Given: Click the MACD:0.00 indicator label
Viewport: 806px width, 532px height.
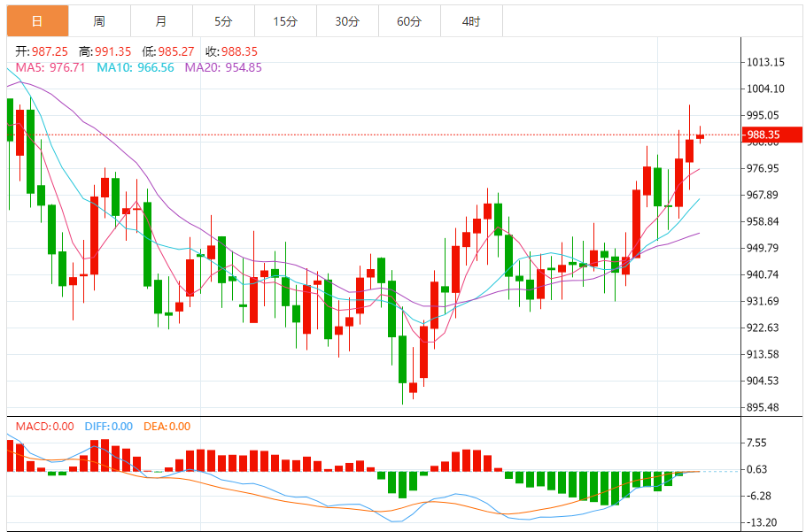Looking at the screenshot, I should tap(44, 426).
